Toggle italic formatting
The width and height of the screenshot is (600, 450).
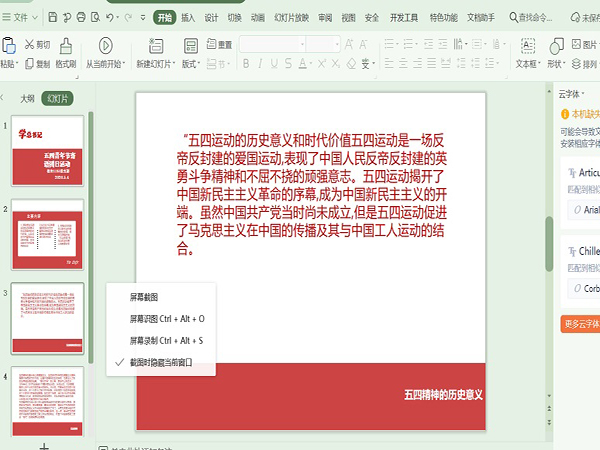point(260,64)
